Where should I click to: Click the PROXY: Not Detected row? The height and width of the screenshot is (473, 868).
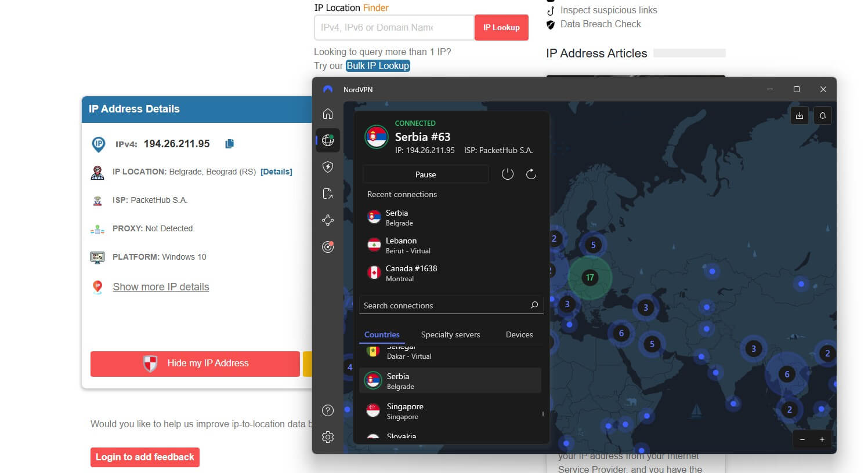click(153, 228)
